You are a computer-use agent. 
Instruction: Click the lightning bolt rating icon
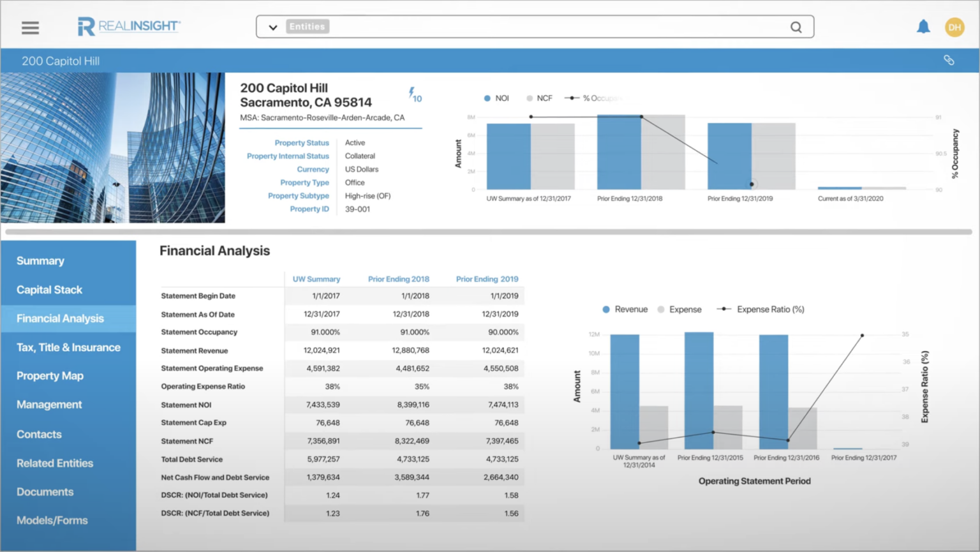click(x=412, y=93)
